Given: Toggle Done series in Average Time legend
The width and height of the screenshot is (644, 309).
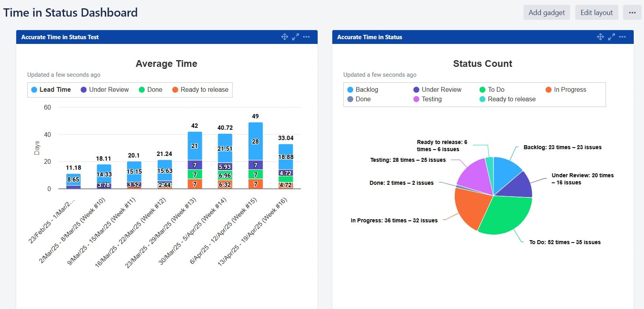Looking at the screenshot, I should tap(151, 90).
